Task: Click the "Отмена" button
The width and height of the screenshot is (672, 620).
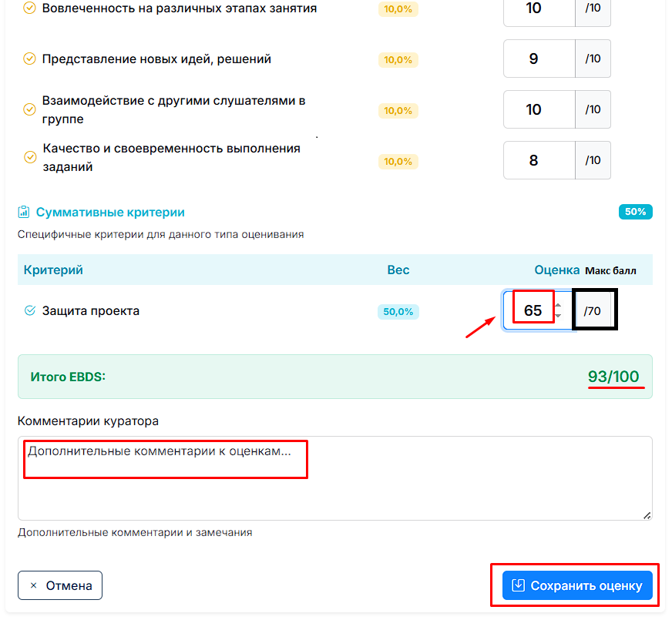Action: coord(59,585)
